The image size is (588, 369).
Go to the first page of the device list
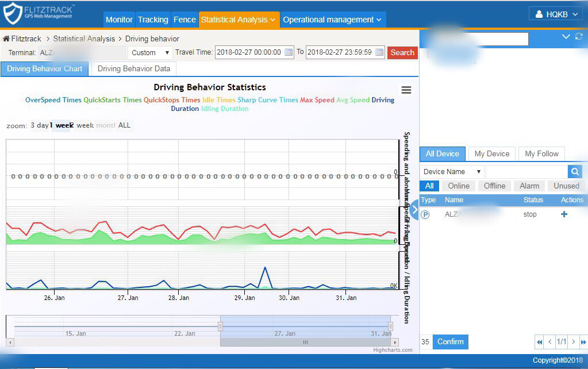tap(540, 341)
